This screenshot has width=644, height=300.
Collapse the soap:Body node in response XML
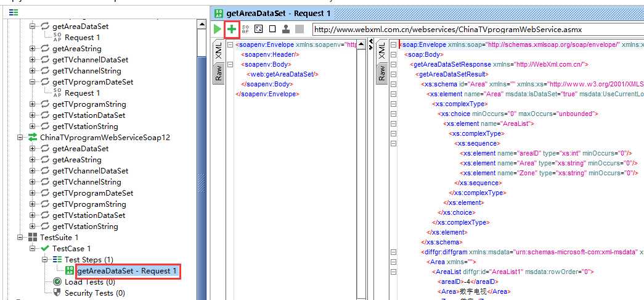[393, 54]
